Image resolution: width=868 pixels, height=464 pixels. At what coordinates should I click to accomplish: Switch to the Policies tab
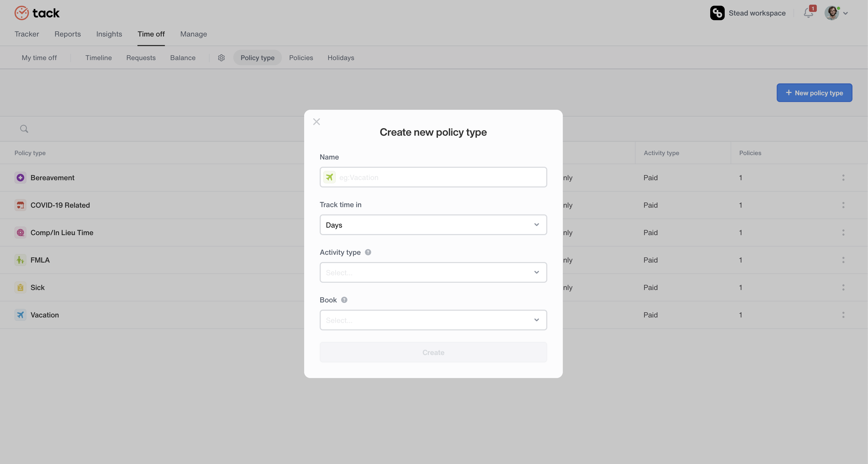coord(301,57)
